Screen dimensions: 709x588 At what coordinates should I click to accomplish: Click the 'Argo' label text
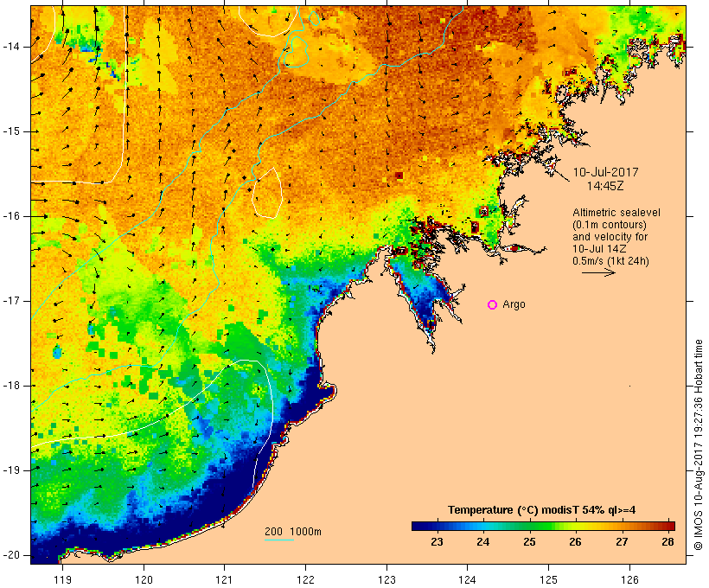tap(514, 304)
